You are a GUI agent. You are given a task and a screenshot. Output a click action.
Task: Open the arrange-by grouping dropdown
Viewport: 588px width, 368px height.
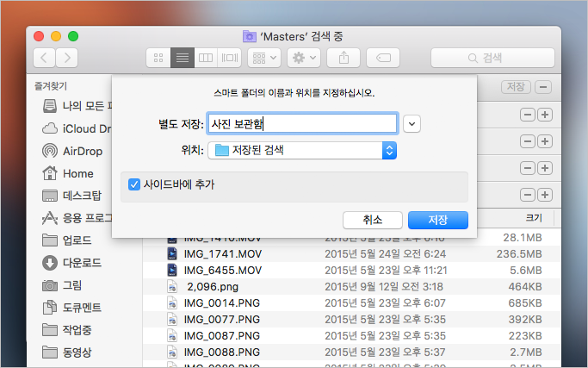tap(264, 58)
